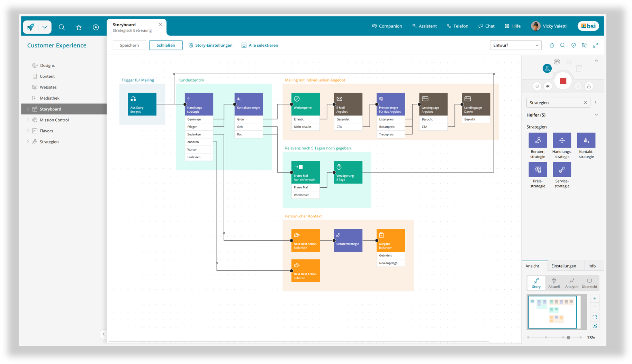632x364 pixels.
Task: Adjust the zoom slider handle
Action: pos(568,337)
